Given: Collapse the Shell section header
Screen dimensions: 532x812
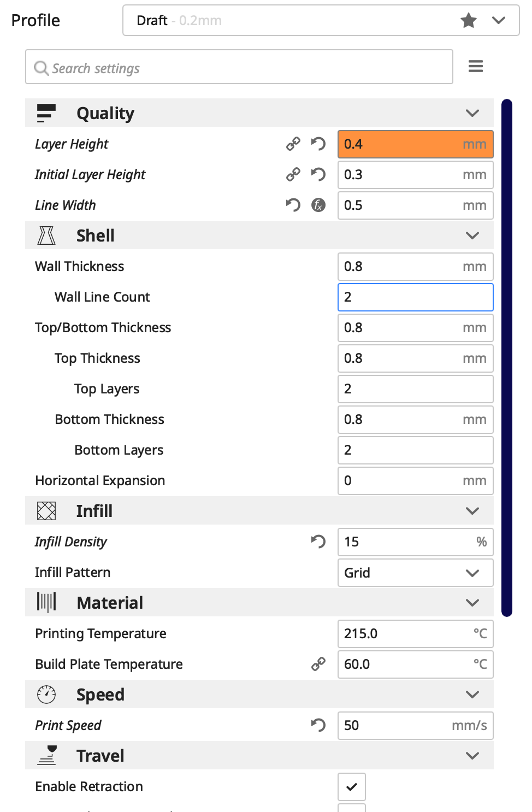Looking at the screenshot, I should click(x=472, y=236).
